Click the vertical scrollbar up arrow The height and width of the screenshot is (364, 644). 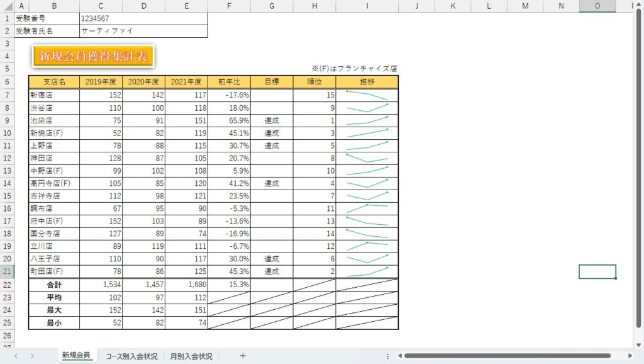point(639,7)
